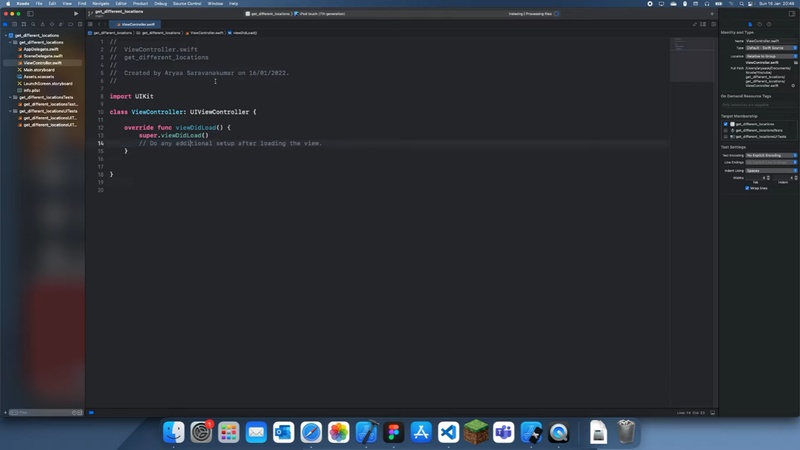Viewport: 800px width, 450px height.
Task: Click the Tab width stepper
Action: (x=768, y=178)
